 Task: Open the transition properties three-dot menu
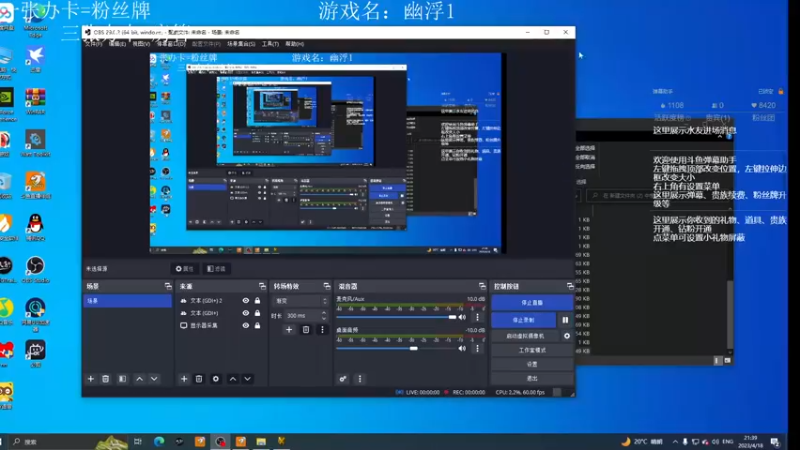point(322,330)
